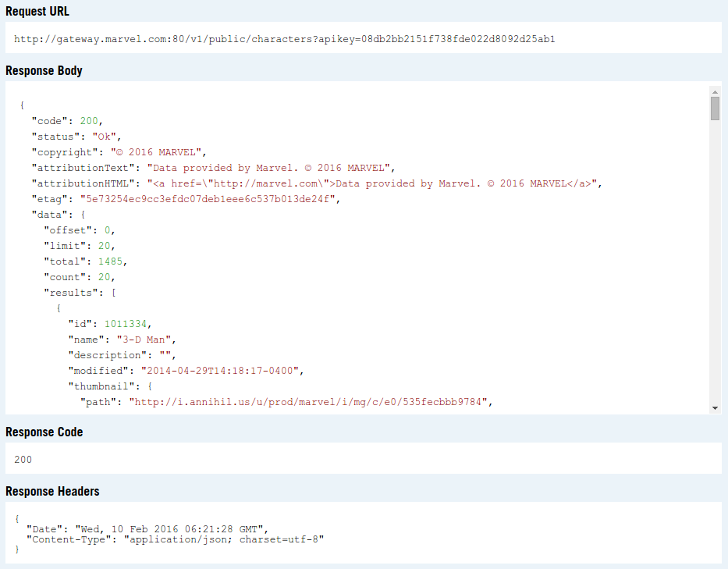This screenshot has width=728, height=569.
Task: Click the "Response Headers" heading
Action: [x=52, y=492]
